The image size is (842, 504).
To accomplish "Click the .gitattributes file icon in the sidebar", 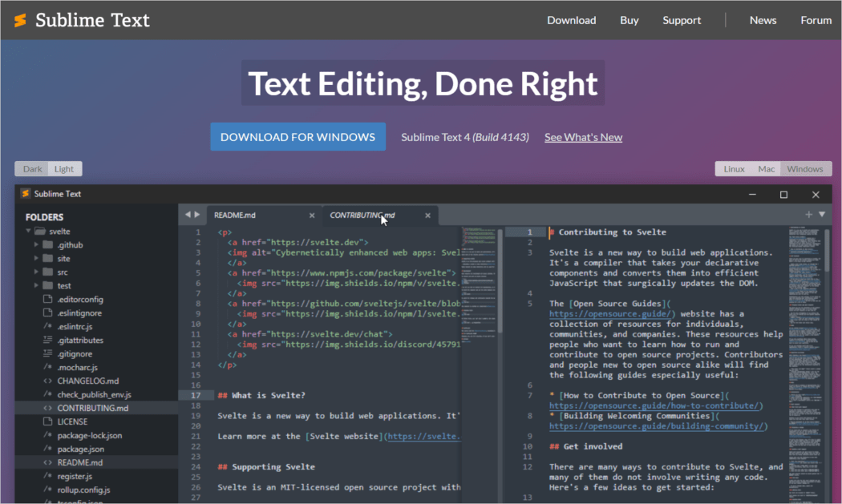I will (47, 340).
